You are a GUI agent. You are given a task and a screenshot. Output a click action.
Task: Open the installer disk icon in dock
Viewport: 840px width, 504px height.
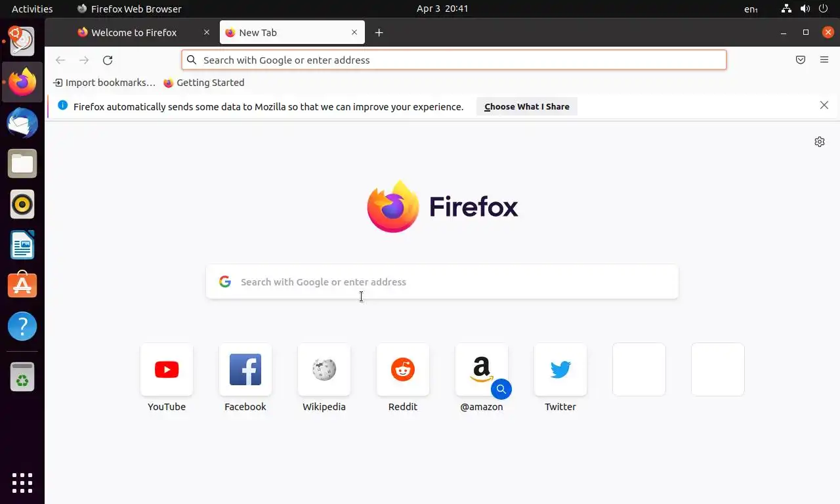(x=22, y=42)
